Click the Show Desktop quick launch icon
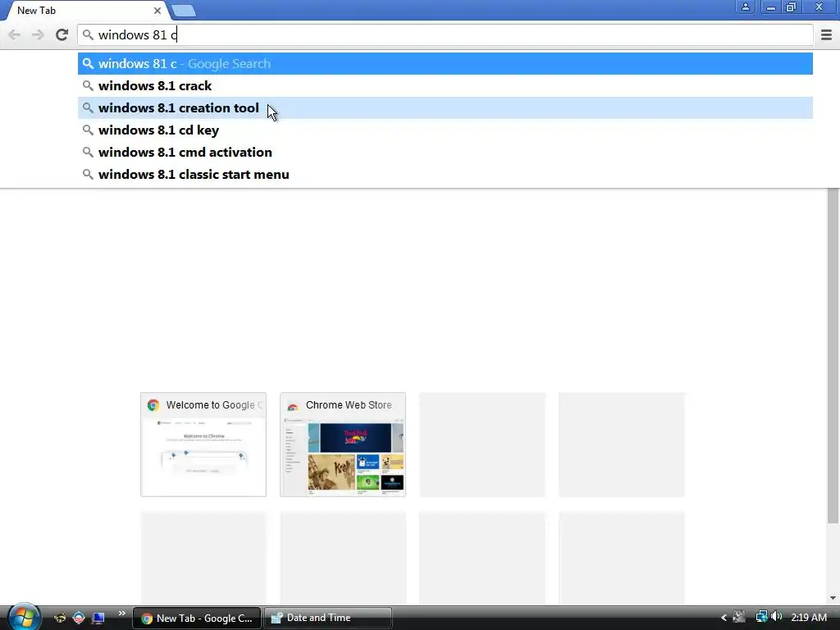 98,619
